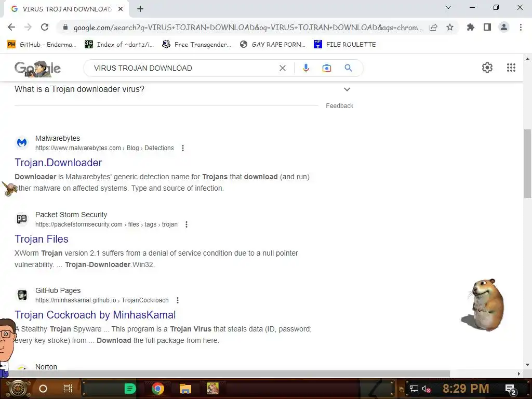
Task: Open the side panel icon
Action: tap(487, 27)
